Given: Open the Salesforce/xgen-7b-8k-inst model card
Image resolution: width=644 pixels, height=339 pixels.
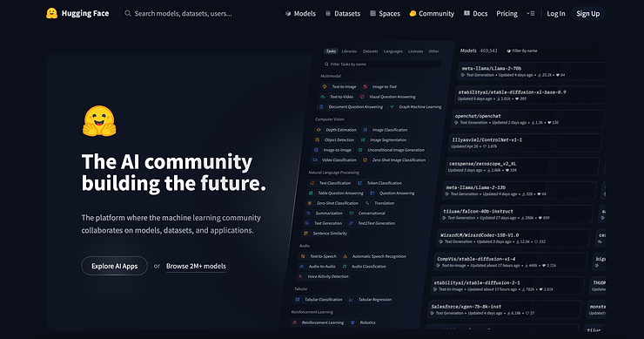Looking at the screenshot, I should pyautogui.click(x=505, y=309).
